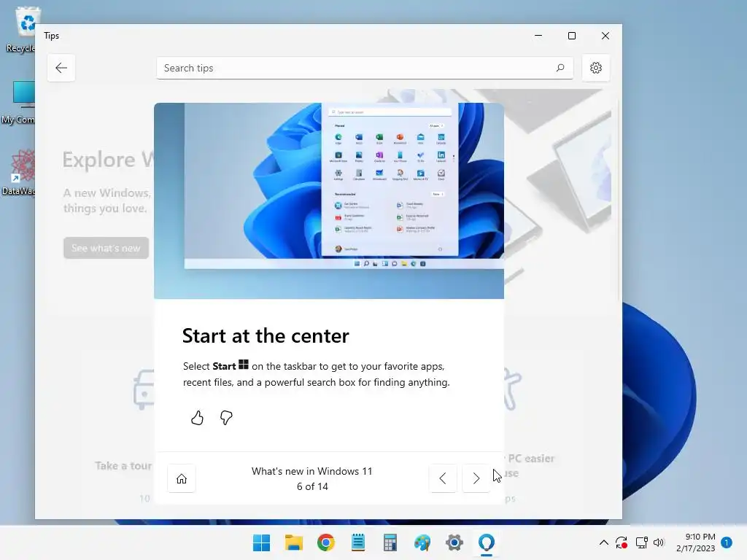Screen dimensions: 747x560
Task: Select the My Computer desktop icon
Action: [x=19, y=102]
